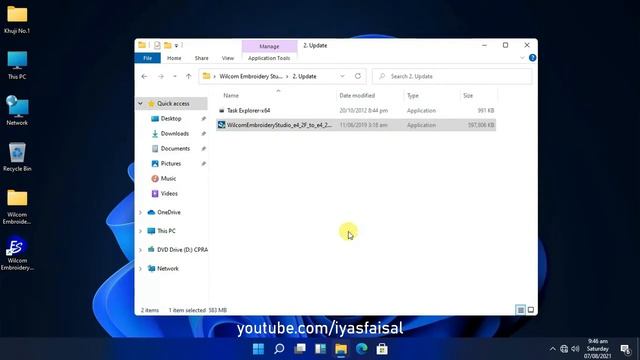
Task: Click the Back navigation arrow
Action: pyautogui.click(x=144, y=76)
